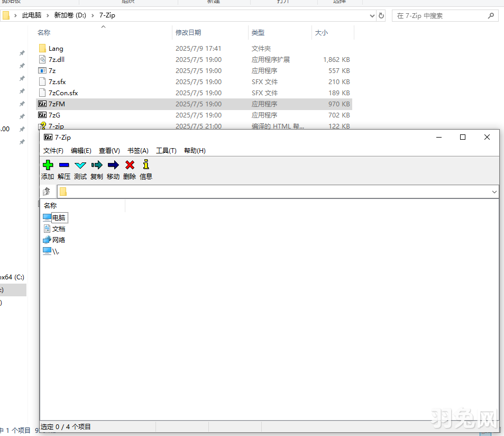Open the Info (信息) toolbar icon

tap(146, 165)
